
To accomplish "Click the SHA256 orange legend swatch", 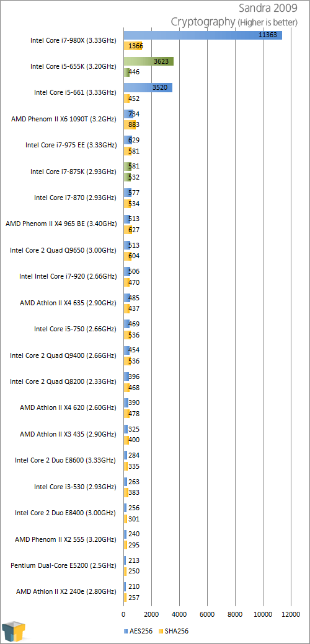I will [x=156, y=631].
